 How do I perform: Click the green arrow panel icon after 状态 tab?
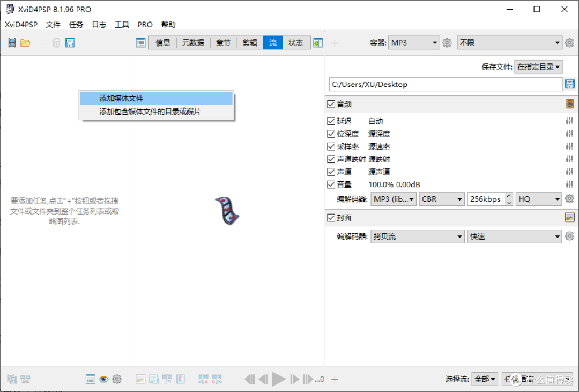[x=318, y=43]
